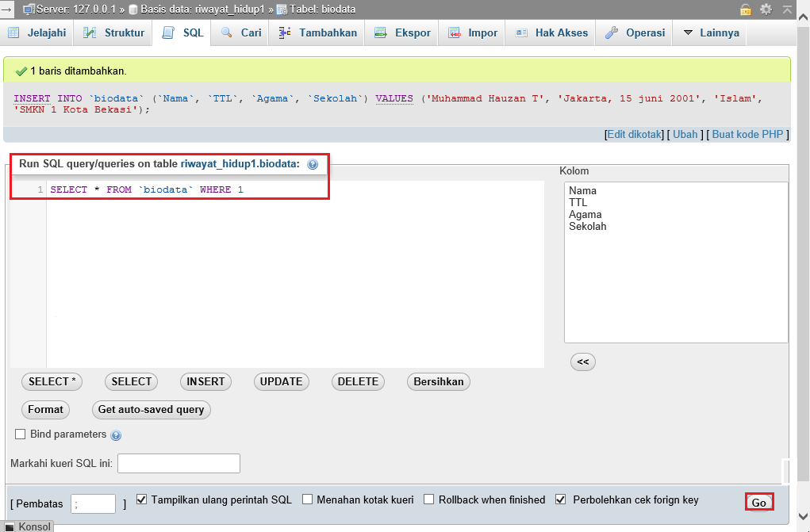Open help beside Run SQL query title
Image resolution: width=810 pixels, height=532 pixels.
[x=313, y=164]
